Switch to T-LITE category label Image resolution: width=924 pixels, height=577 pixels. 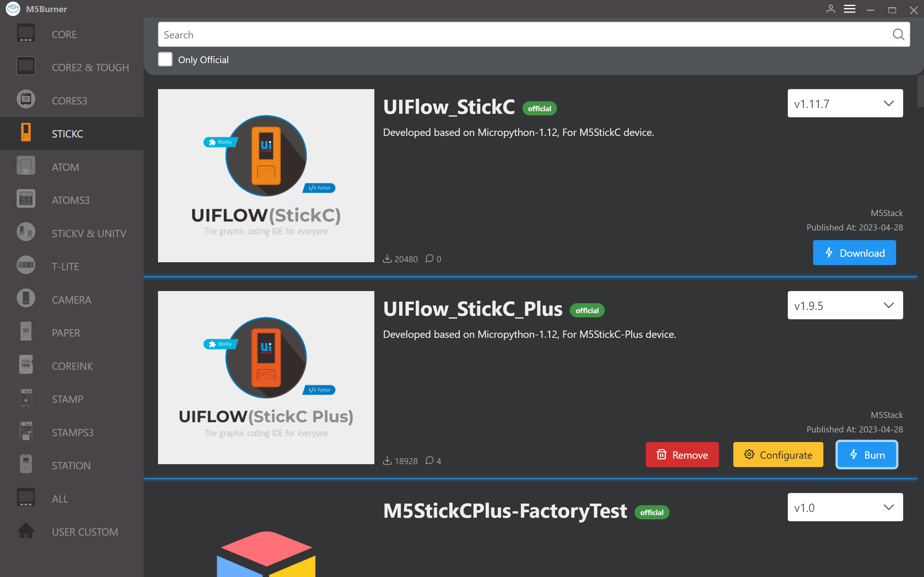(x=65, y=267)
